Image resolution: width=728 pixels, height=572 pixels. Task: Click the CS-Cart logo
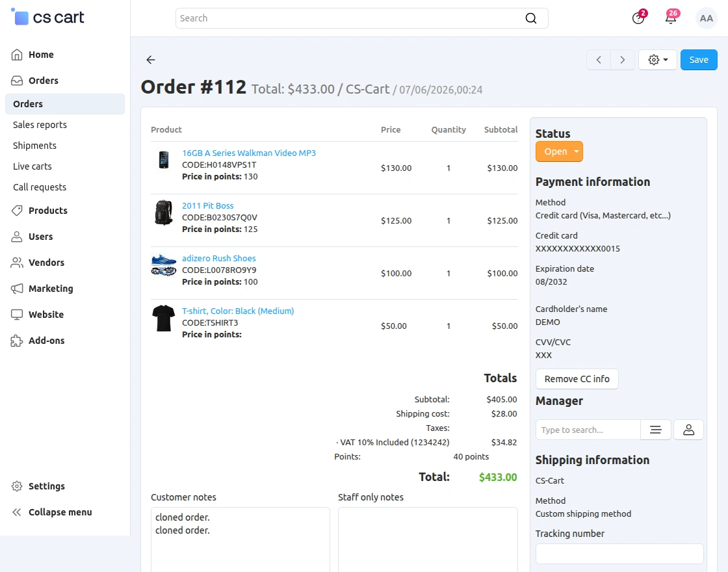pyautogui.click(x=47, y=17)
